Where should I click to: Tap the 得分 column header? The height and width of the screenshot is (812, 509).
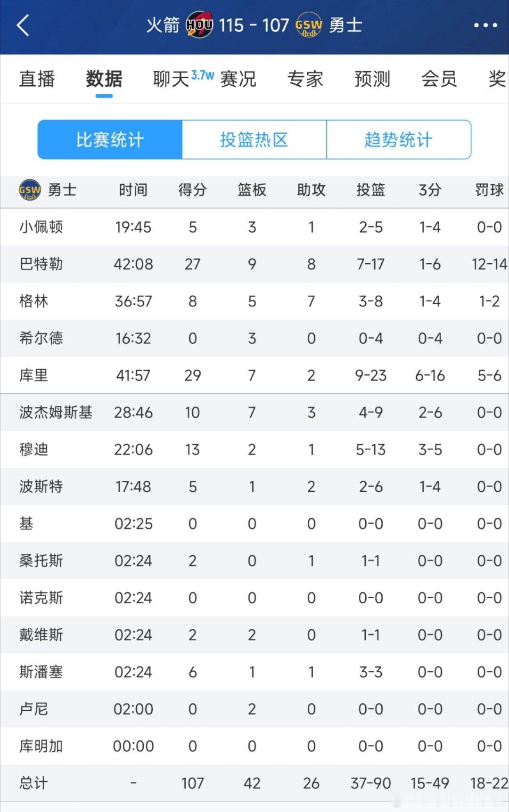click(x=192, y=190)
